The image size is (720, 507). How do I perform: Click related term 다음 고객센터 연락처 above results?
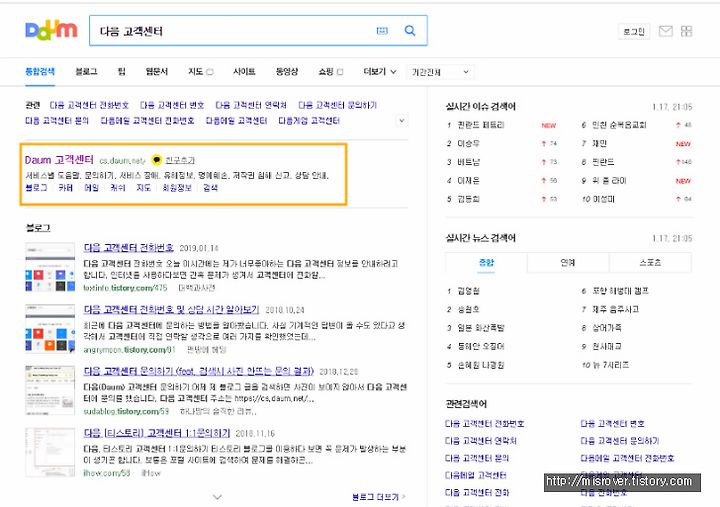(x=251, y=105)
